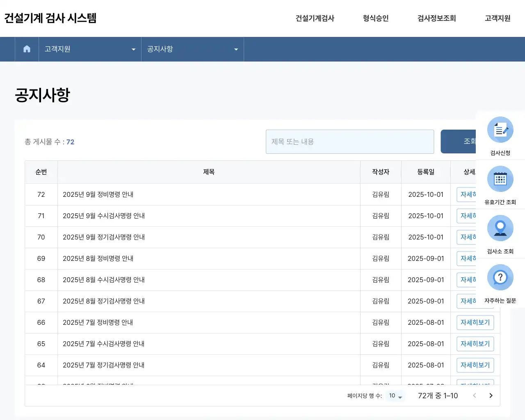Open the 형식승인 menu item
Screen dimensions: 525x420
point(374,18)
